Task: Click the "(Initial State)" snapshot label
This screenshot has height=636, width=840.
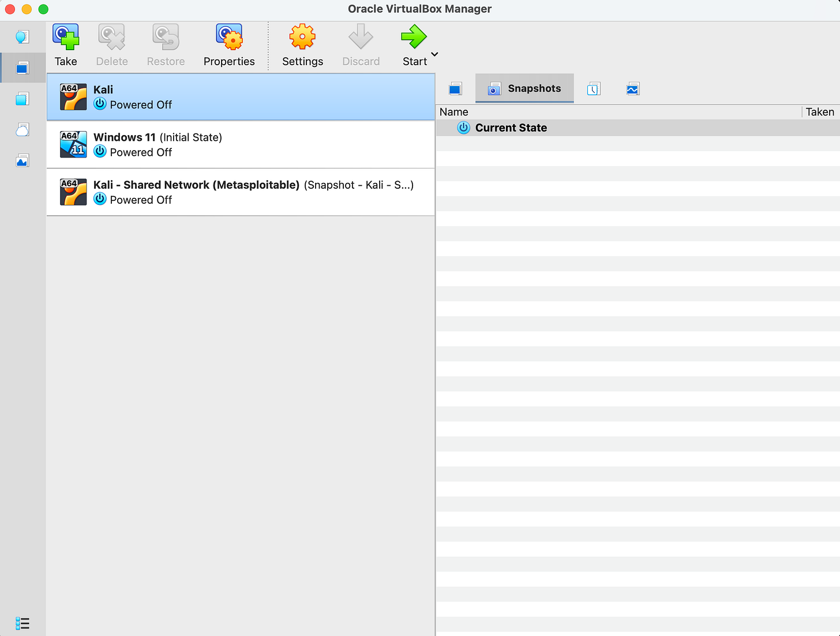Action: click(x=191, y=137)
